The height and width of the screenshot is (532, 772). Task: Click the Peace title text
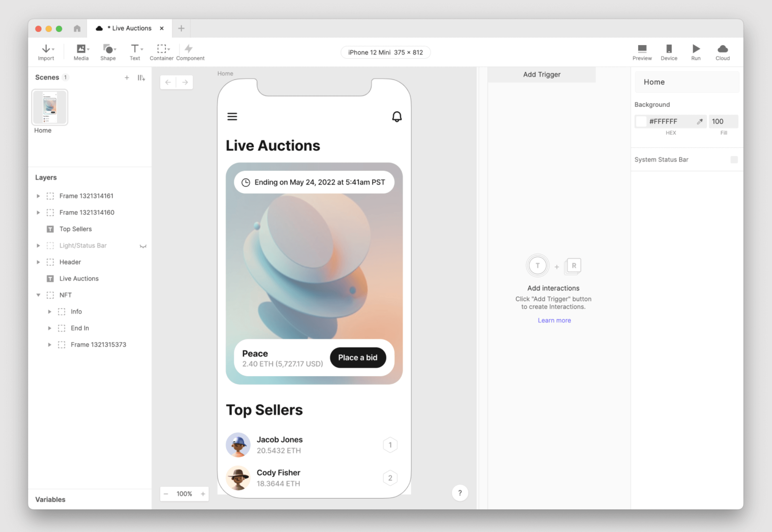tap(255, 354)
